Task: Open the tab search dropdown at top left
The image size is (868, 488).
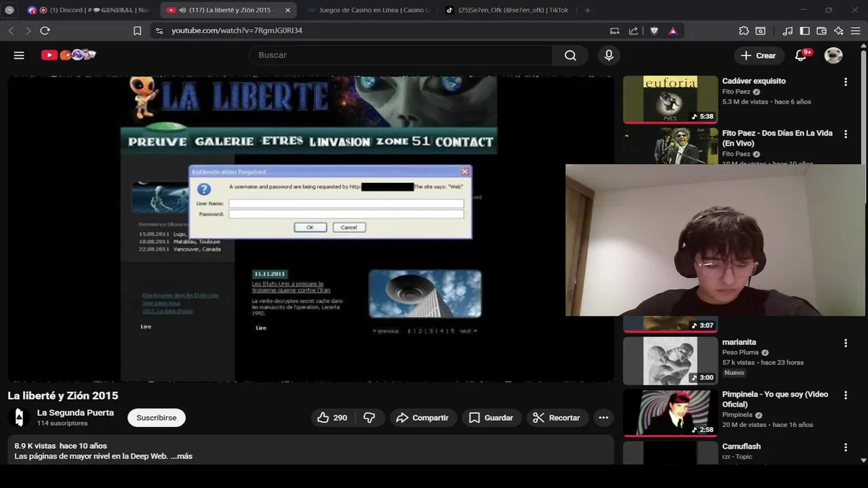Action: (x=9, y=10)
